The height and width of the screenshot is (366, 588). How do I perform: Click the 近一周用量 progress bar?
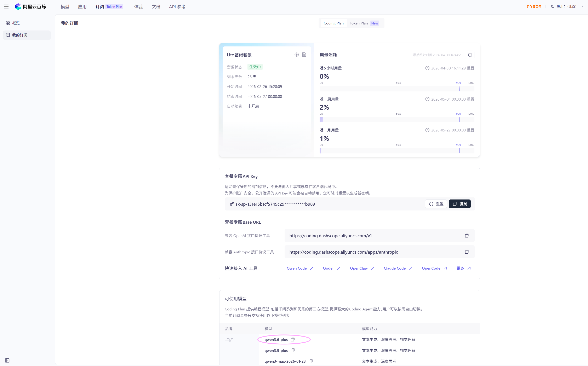coord(397,120)
